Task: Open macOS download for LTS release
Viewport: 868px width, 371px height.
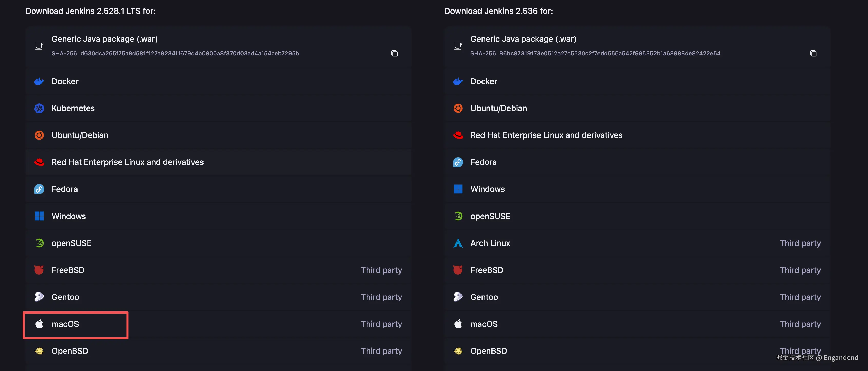Action: pyautogui.click(x=65, y=324)
